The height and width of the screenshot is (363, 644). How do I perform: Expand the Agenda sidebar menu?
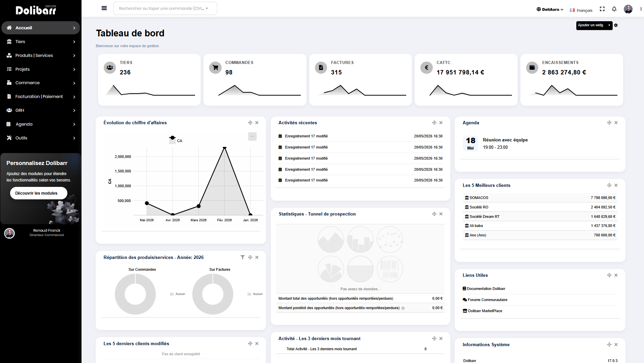click(x=41, y=124)
